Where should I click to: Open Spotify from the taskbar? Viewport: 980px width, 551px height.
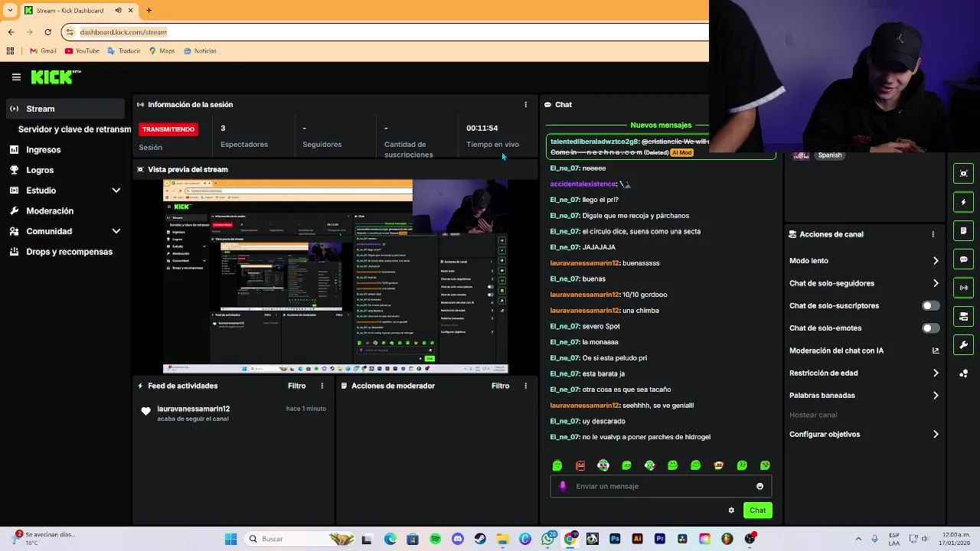pos(436,539)
